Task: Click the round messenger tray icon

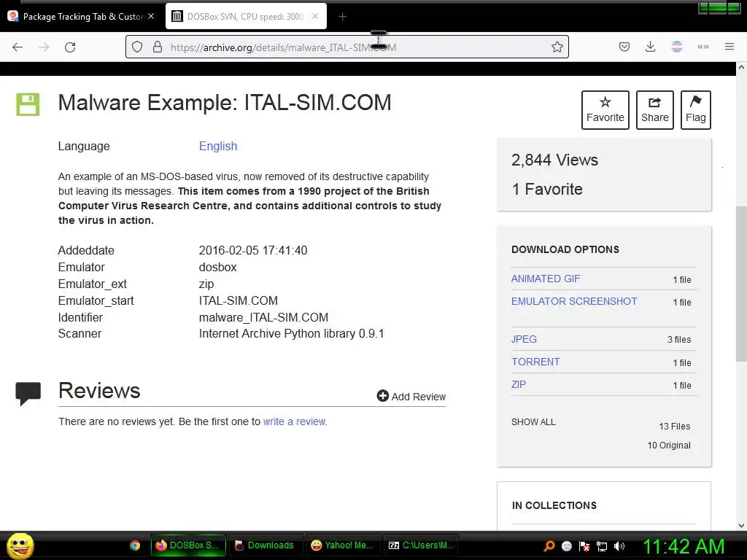Action: (566, 546)
